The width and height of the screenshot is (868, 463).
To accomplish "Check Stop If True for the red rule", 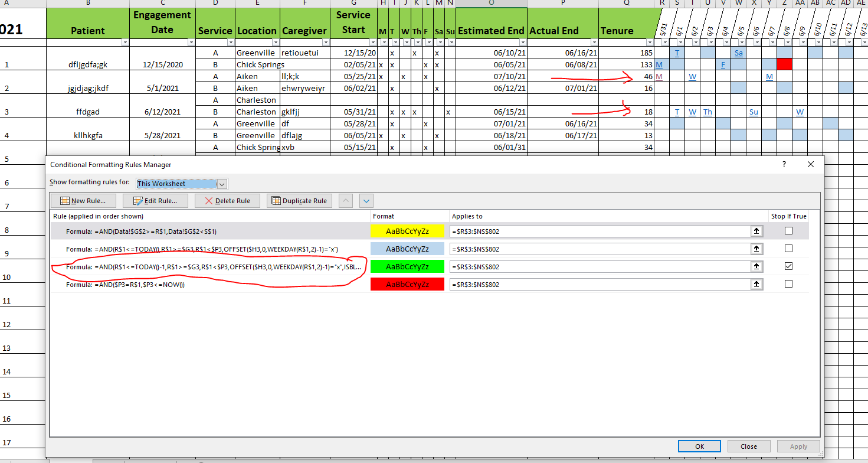I will click(x=789, y=284).
